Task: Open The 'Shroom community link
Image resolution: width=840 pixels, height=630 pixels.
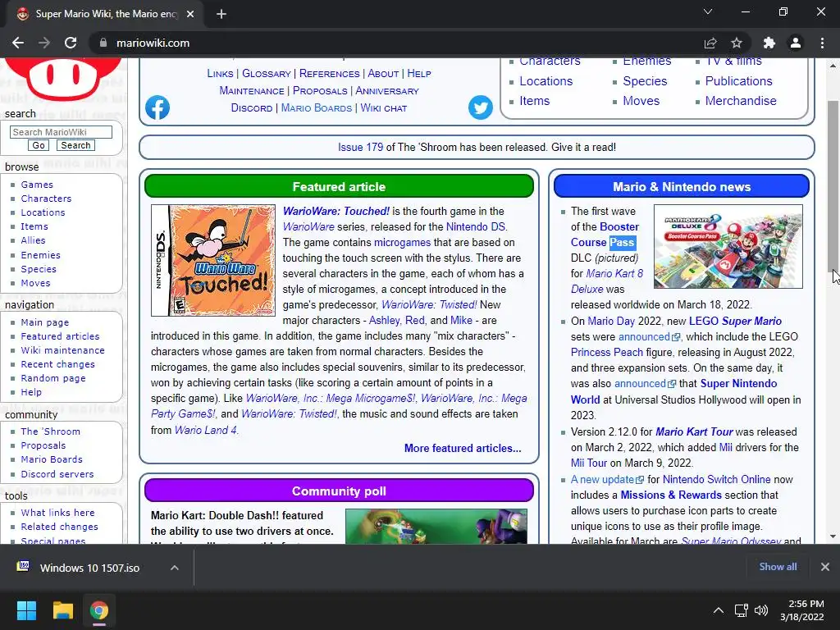Action: tap(50, 431)
